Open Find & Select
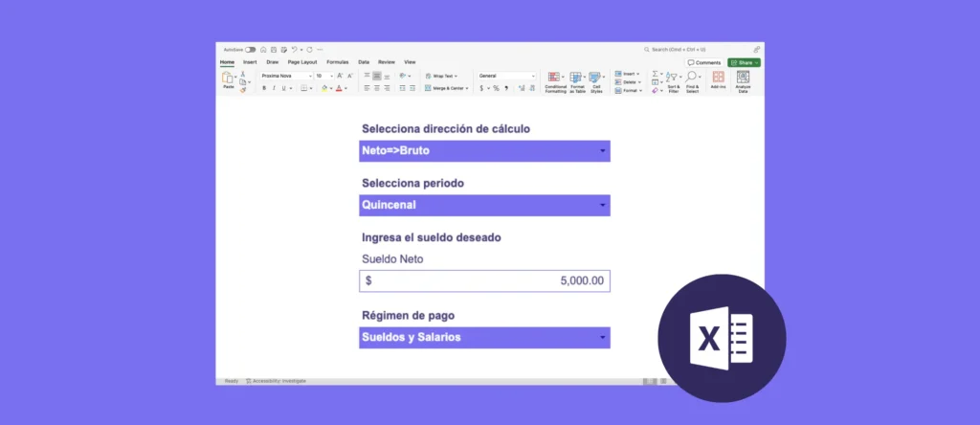Image resolution: width=980 pixels, height=425 pixels. click(693, 82)
